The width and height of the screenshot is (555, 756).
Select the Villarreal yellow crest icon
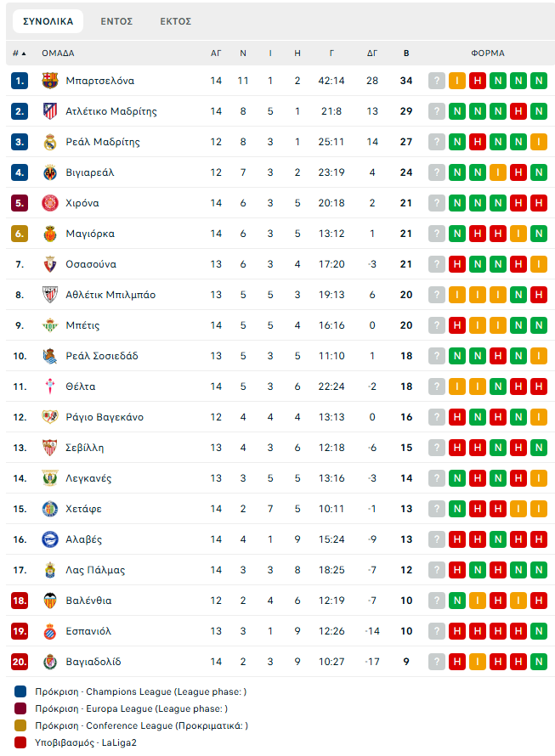point(49,172)
